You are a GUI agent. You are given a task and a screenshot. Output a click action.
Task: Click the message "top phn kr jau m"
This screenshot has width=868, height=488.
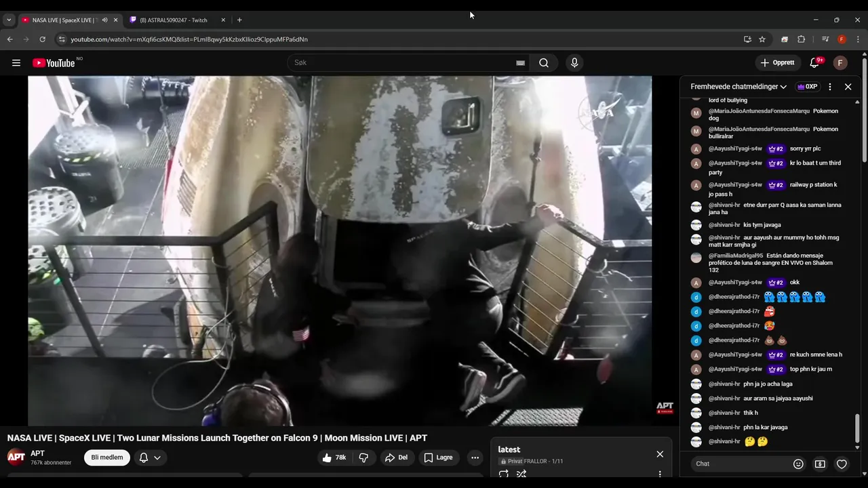810,369
